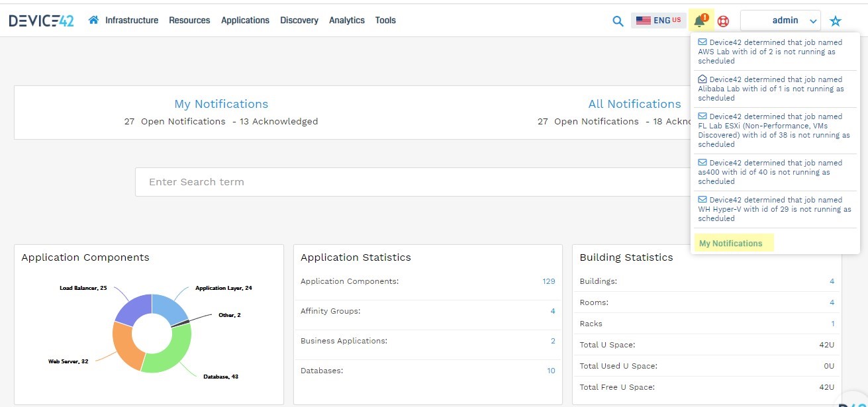This screenshot has height=407, width=868.
Task: Click the My Notifications link in dropdown
Action: [x=730, y=244]
